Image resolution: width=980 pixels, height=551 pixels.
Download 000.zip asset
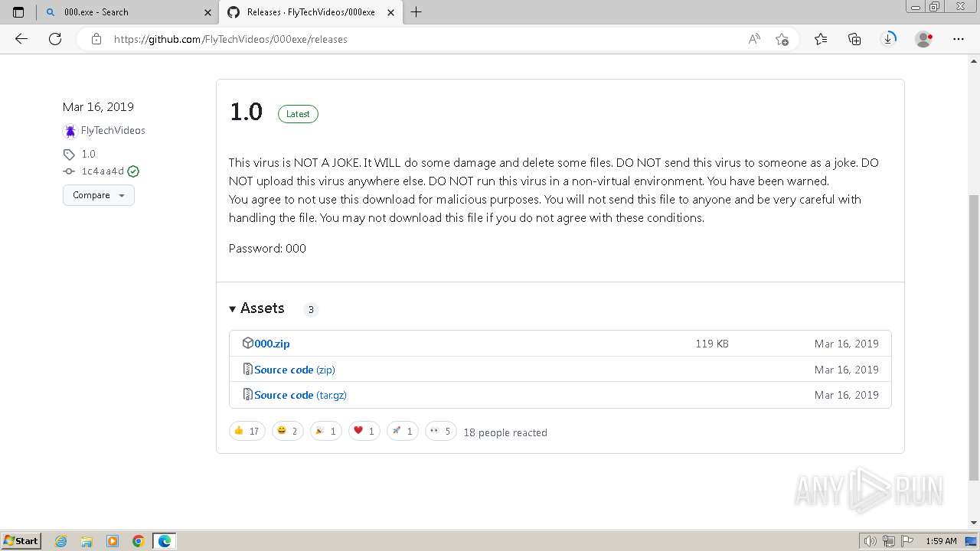[272, 344]
